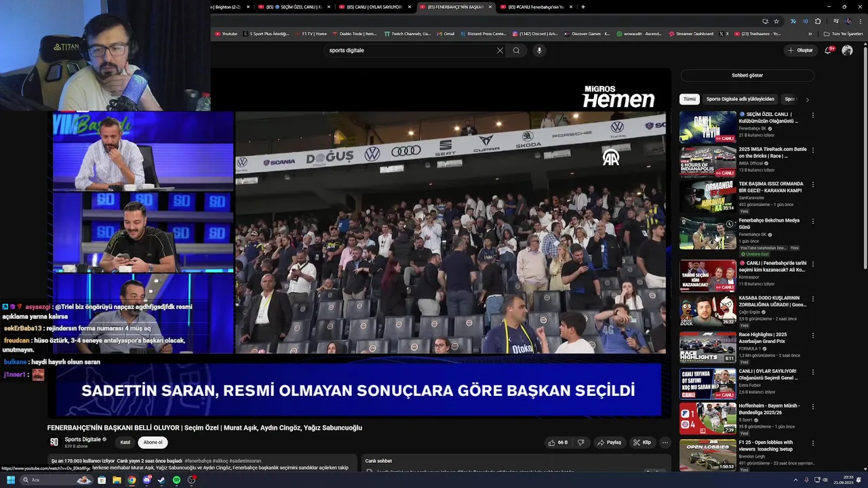Open File Explorer from the taskbar
Screen dimensions: 868x488
(117, 480)
